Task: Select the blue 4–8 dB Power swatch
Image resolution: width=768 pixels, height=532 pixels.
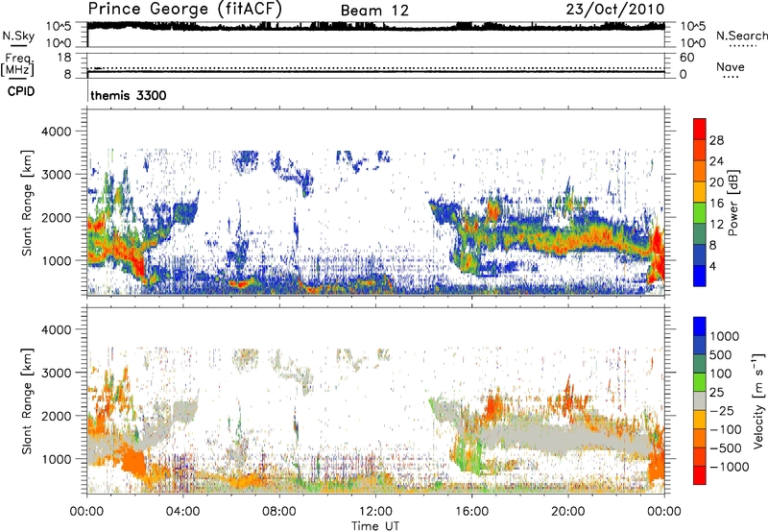Action: coord(700,254)
